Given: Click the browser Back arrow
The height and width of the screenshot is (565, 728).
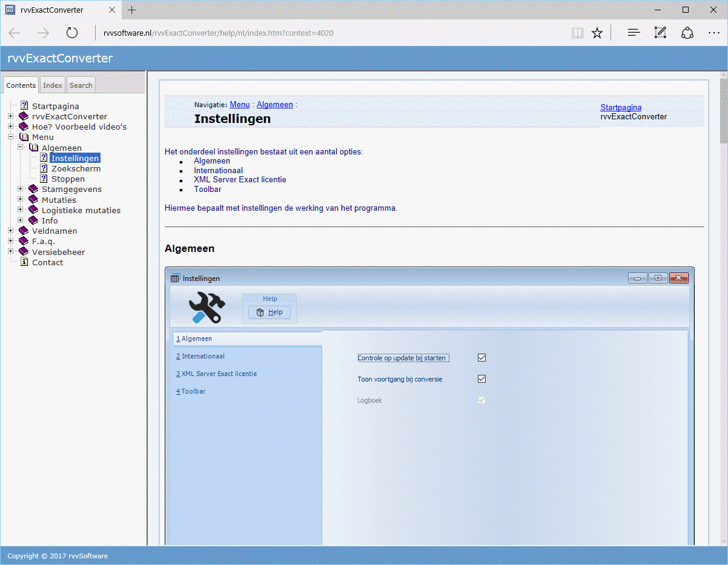Looking at the screenshot, I should pyautogui.click(x=15, y=33).
